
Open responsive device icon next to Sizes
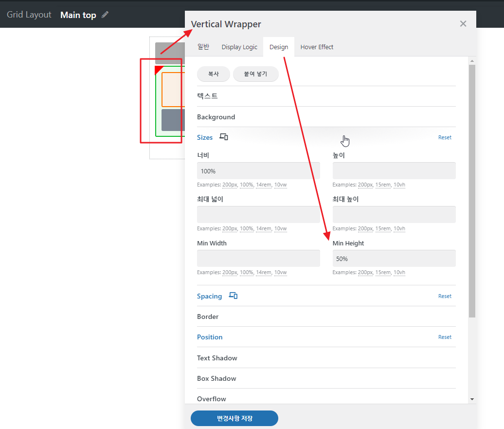click(x=224, y=137)
